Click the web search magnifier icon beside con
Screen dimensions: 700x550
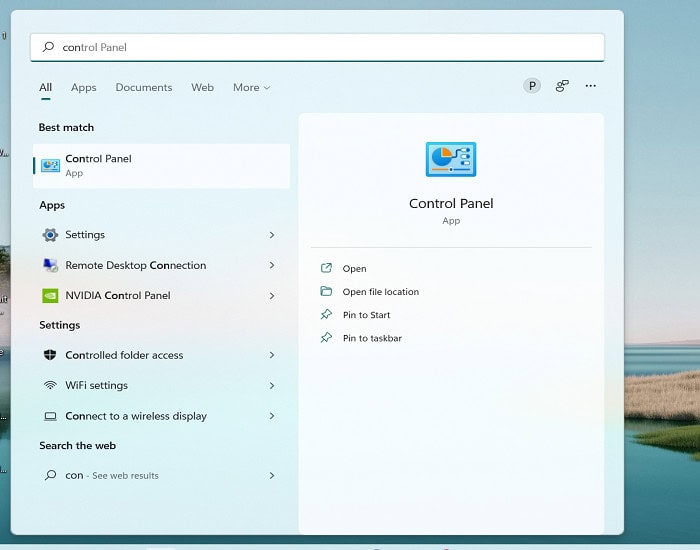click(50, 475)
